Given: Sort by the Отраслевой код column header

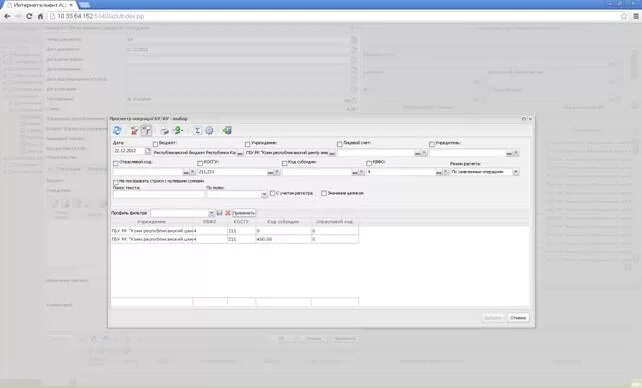Looking at the screenshot, I should (x=335, y=222).
